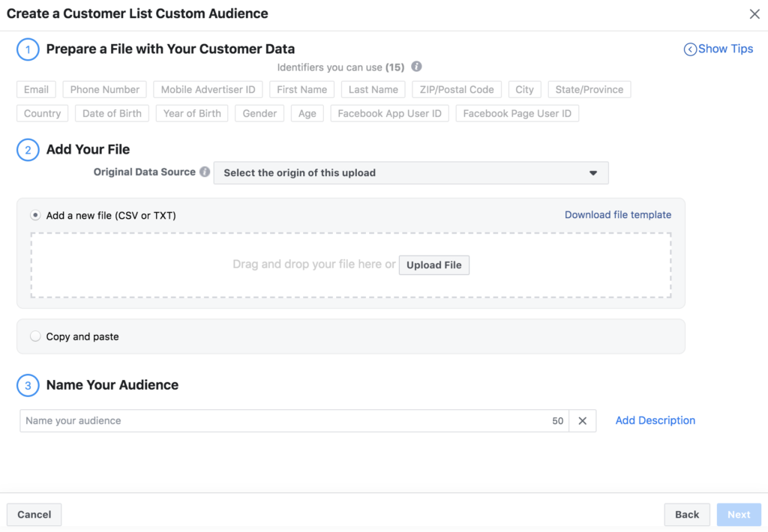This screenshot has height=532, width=768.
Task: Click the drag and drop file area
Action: [x=351, y=265]
